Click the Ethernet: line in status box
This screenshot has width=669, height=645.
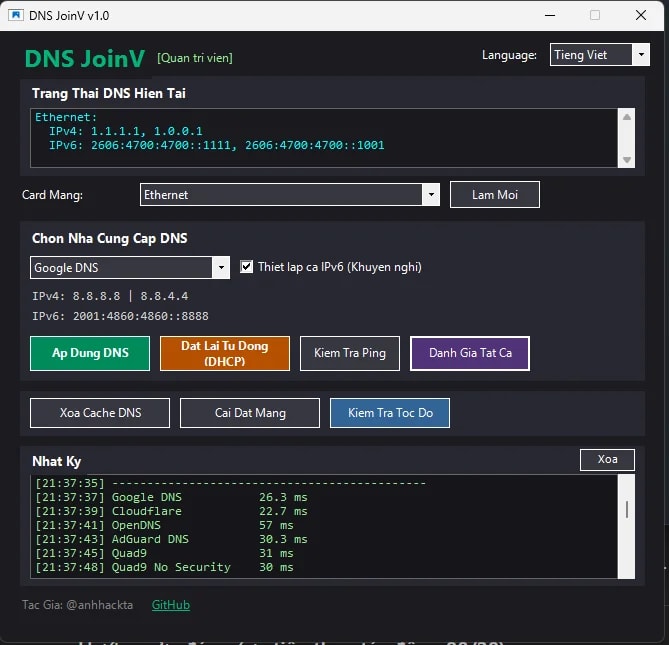(x=66, y=117)
